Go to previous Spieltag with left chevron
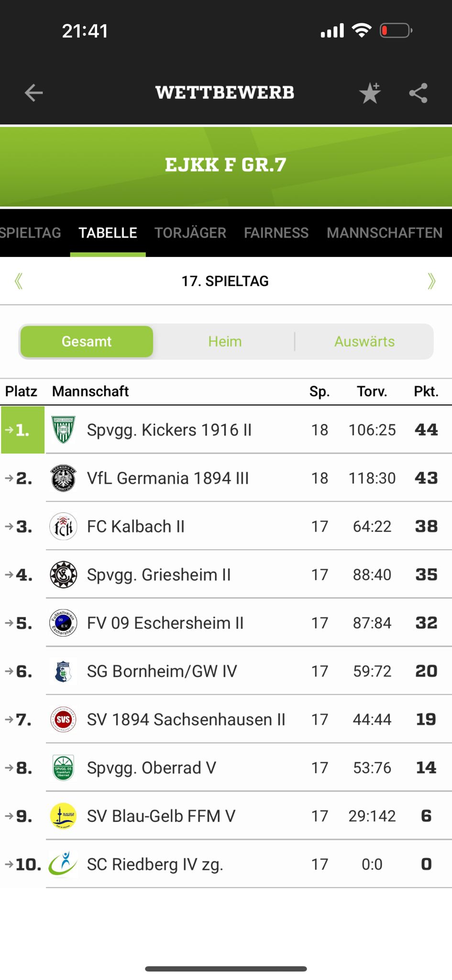 coord(19,281)
